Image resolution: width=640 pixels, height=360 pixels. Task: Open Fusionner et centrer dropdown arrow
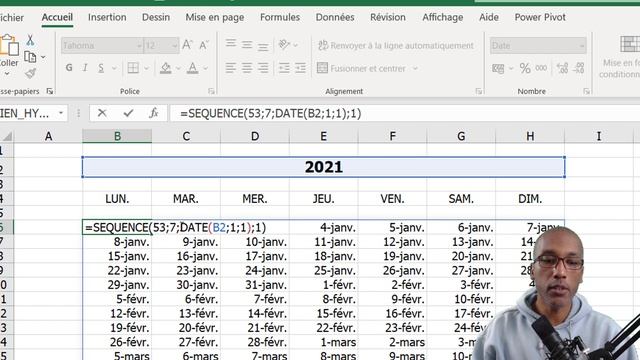(415, 69)
